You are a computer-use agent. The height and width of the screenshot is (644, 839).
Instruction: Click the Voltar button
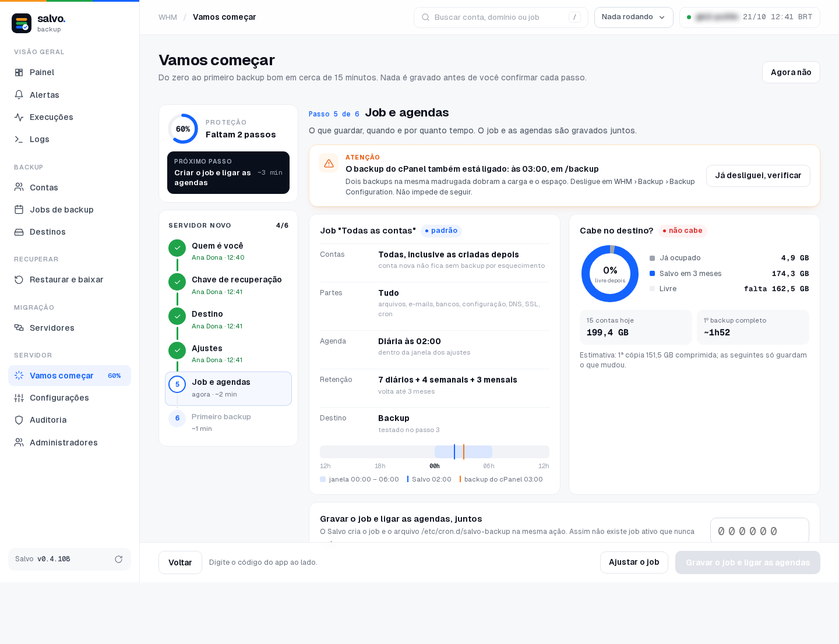coord(180,562)
